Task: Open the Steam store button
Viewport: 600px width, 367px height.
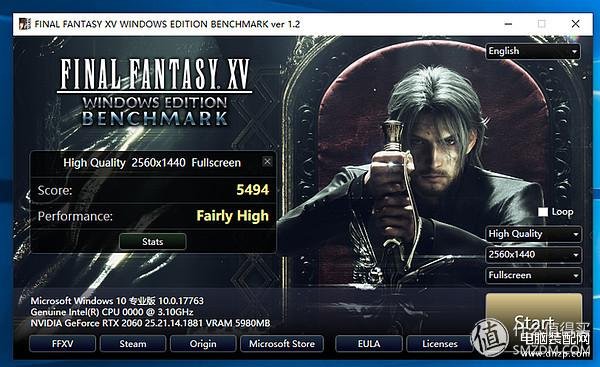Action: (x=133, y=344)
